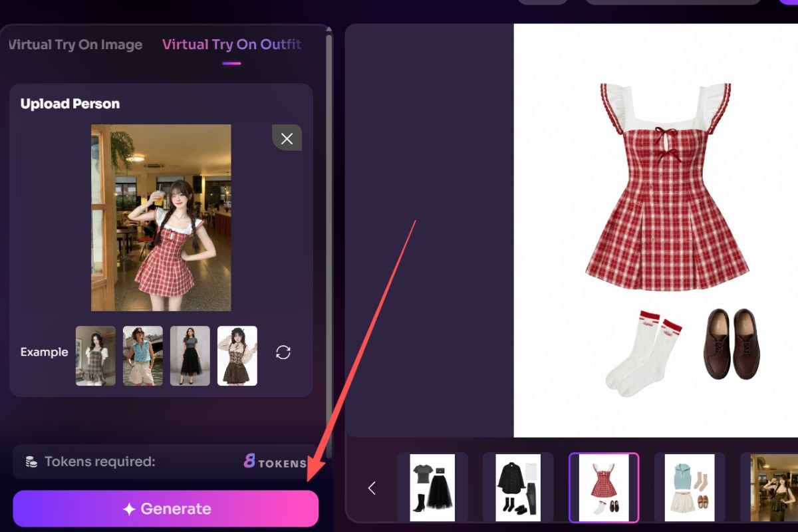Select the red plaid dress outfit thumbnail

pos(604,487)
